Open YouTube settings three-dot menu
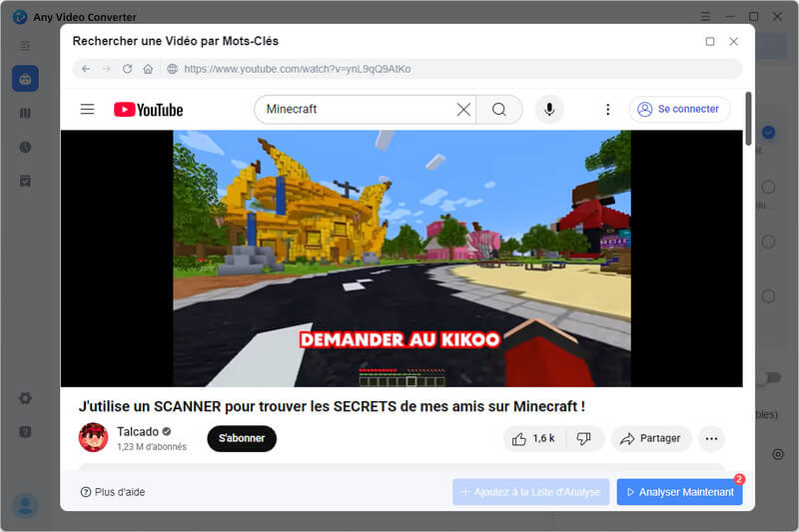 pos(607,110)
